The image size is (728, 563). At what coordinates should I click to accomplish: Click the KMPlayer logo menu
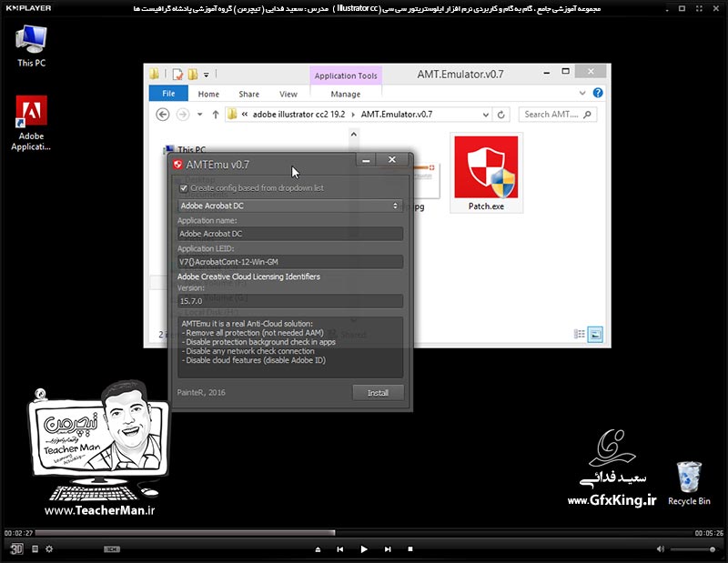[28, 8]
